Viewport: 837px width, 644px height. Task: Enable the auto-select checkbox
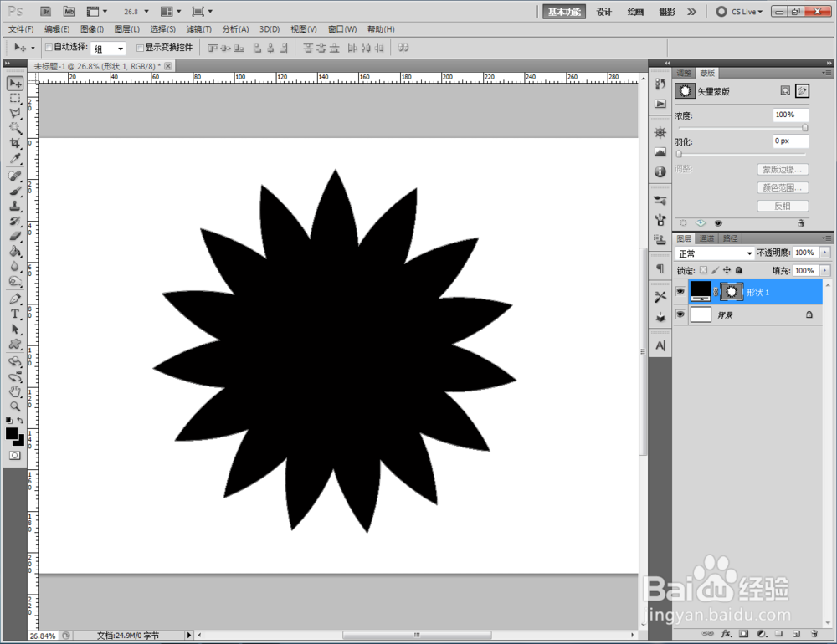point(49,48)
